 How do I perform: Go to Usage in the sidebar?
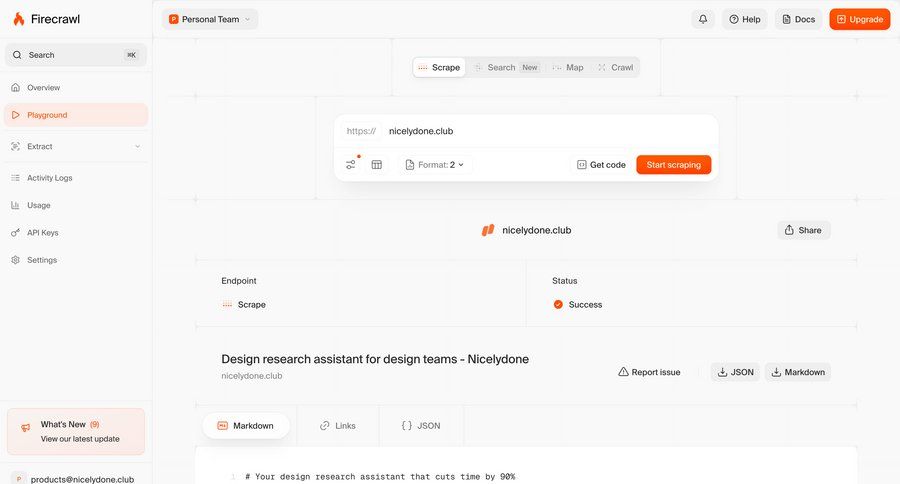[x=38, y=205]
